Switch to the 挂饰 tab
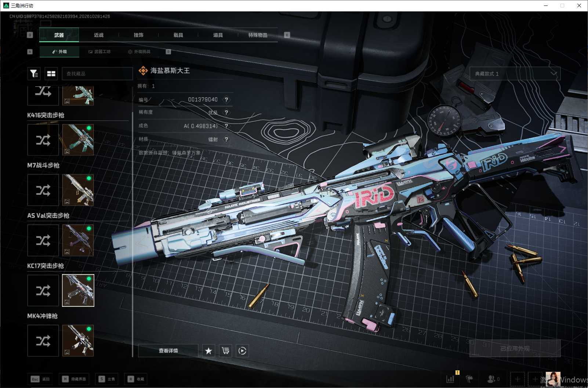Image resolution: width=588 pixels, height=388 pixels. (x=138, y=35)
